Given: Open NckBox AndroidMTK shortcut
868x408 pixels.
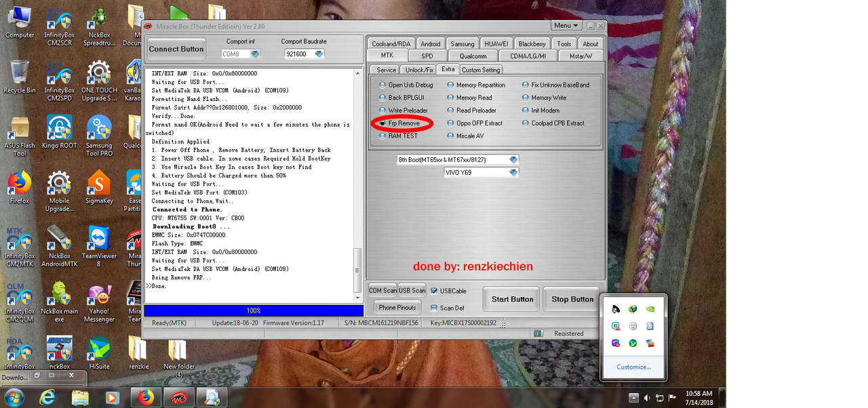Looking at the screenshot, I should 60,247.
